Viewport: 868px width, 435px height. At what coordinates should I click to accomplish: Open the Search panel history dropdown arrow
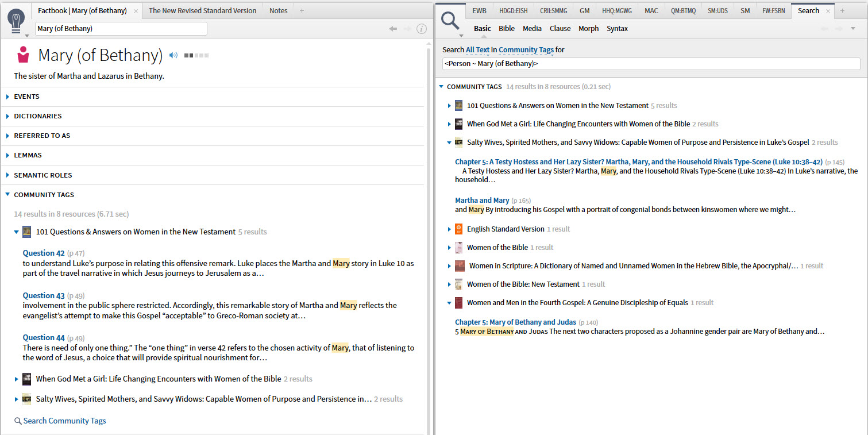(x=853, y=29)
